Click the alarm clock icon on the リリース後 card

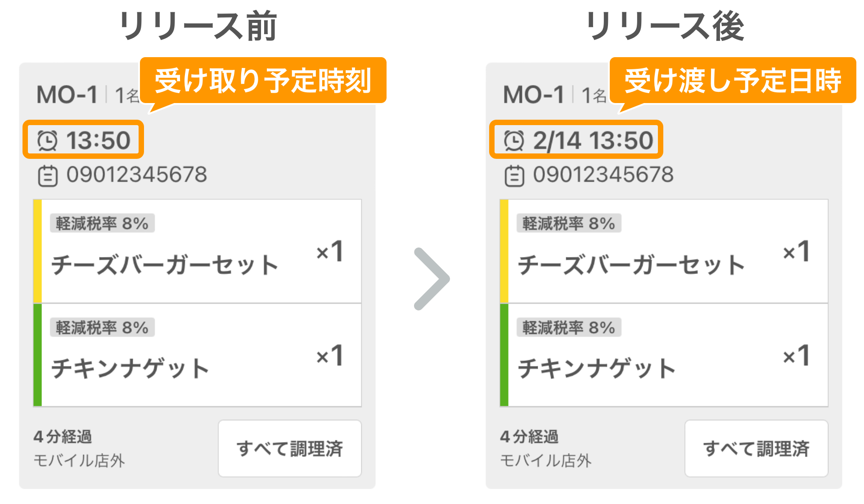(514, 140)
